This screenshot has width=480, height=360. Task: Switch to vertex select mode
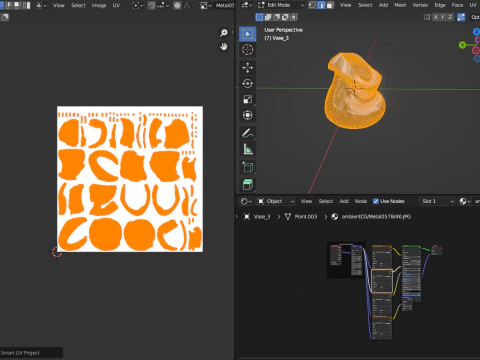pyautogui.click(x=312, y=5)
